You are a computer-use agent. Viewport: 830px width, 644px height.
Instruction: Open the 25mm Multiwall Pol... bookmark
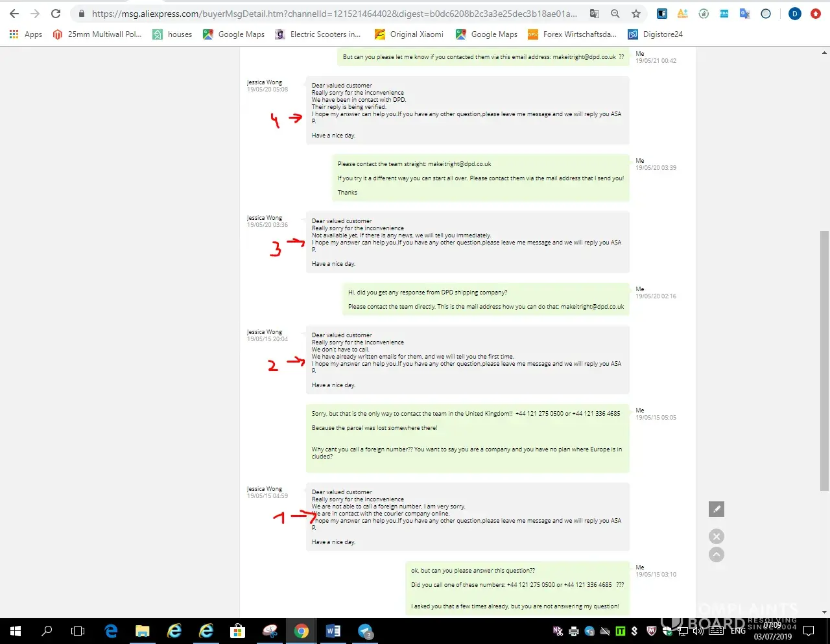97,34
